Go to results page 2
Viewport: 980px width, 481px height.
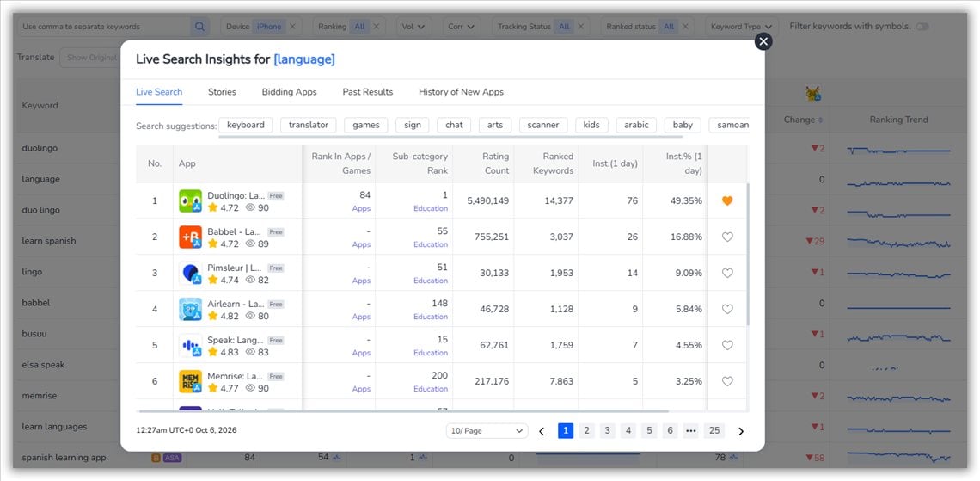[x=586, y=430]
